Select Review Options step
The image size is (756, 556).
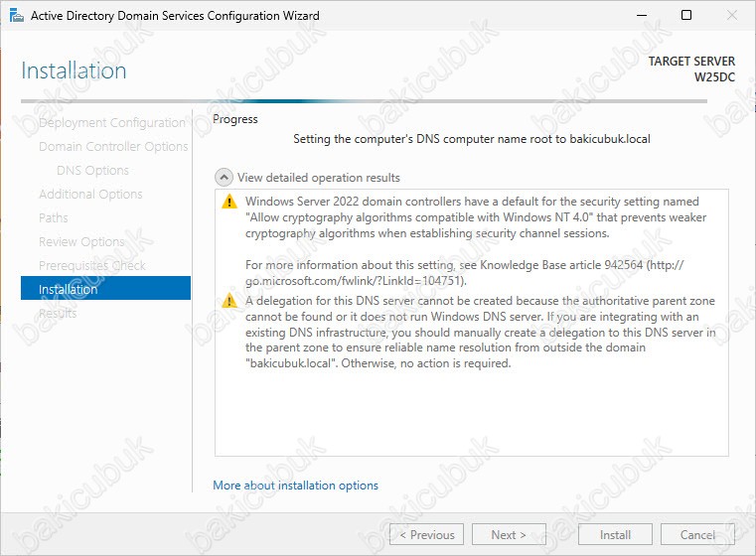click(x=81, y=241)
